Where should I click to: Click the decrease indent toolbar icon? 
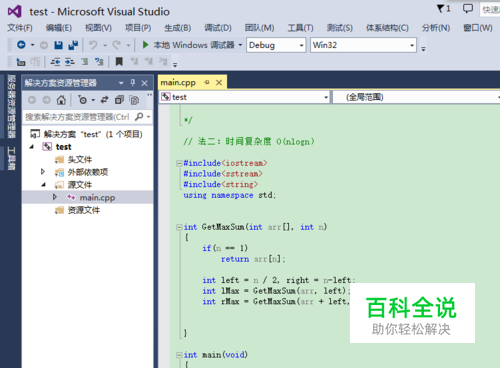pos(55,62)
